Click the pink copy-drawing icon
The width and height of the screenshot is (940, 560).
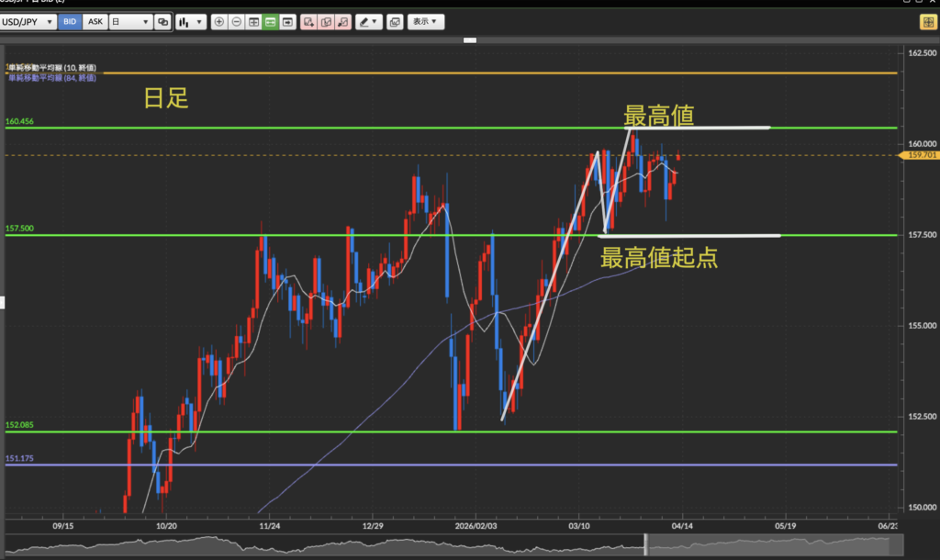326,21
